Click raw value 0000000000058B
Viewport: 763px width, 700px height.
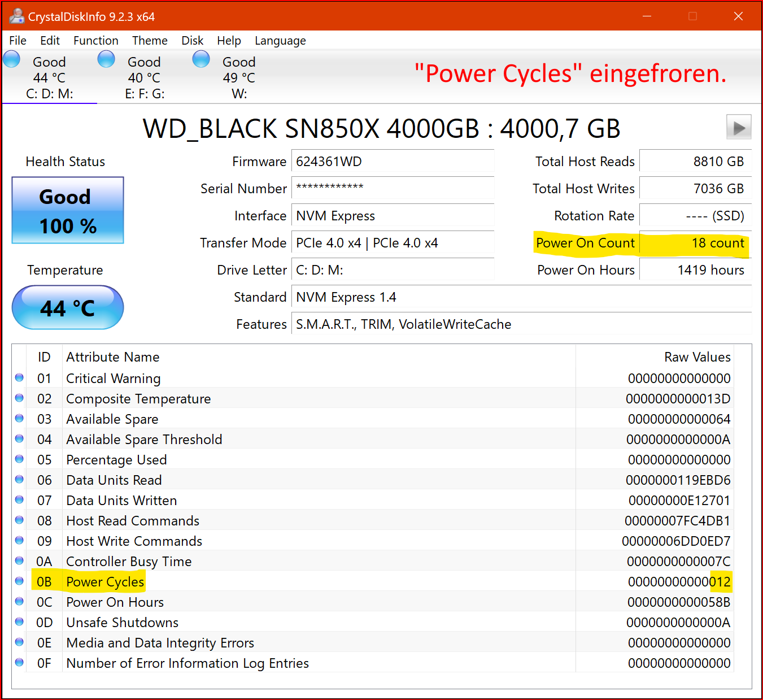tap(679, 602)
